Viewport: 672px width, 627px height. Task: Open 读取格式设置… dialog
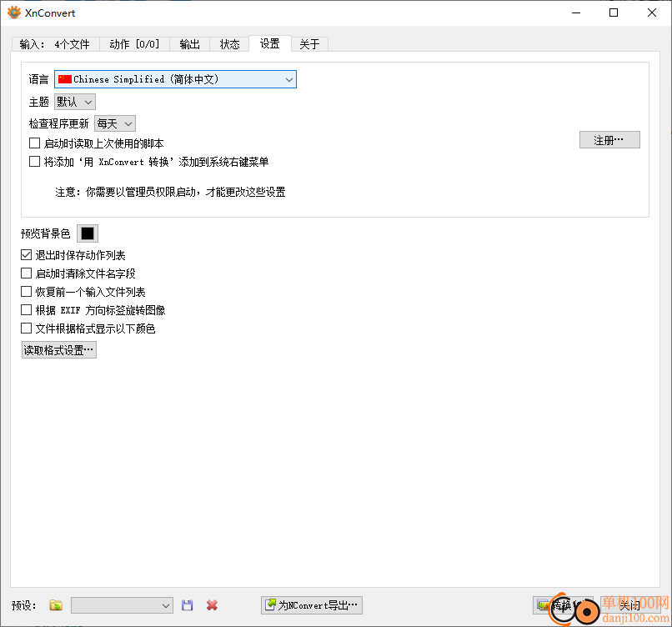58,350
